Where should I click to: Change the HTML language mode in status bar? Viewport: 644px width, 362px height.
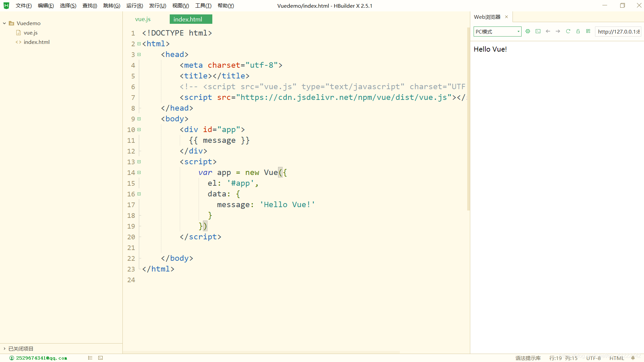pyautogui.click(x=616, y=358)
